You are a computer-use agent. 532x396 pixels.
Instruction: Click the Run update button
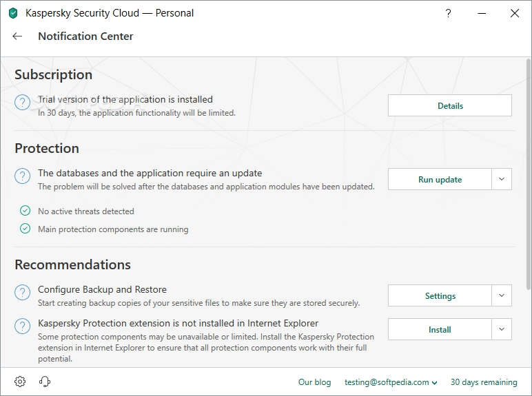[x=440, y=179]
